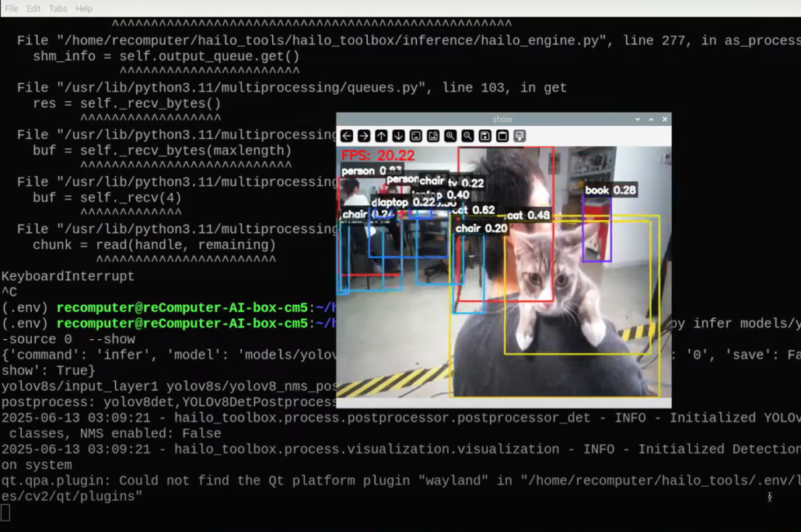Open the Edit menu in terminal
Image resolution: width=801 pixels, height=532 pixels.
coord(33,9)
